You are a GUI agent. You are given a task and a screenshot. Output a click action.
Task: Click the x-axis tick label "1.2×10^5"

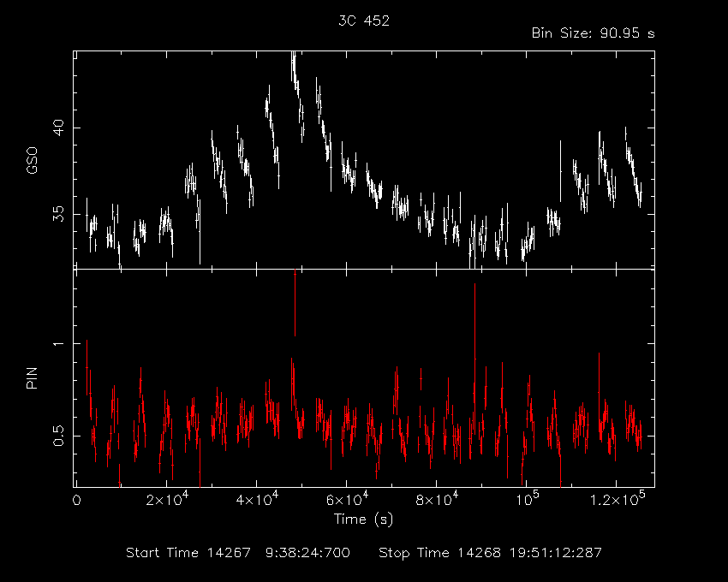[x=618, y=499]
